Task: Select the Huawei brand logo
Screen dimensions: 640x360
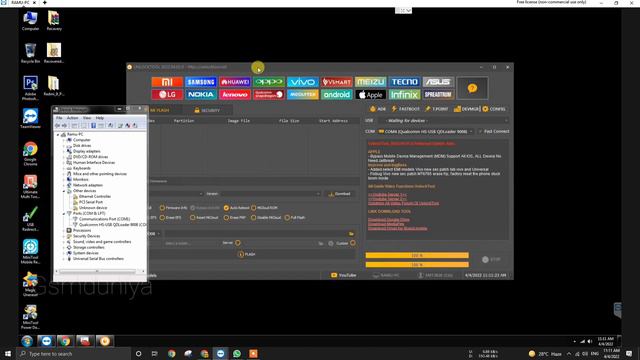Action: point(235,82)
